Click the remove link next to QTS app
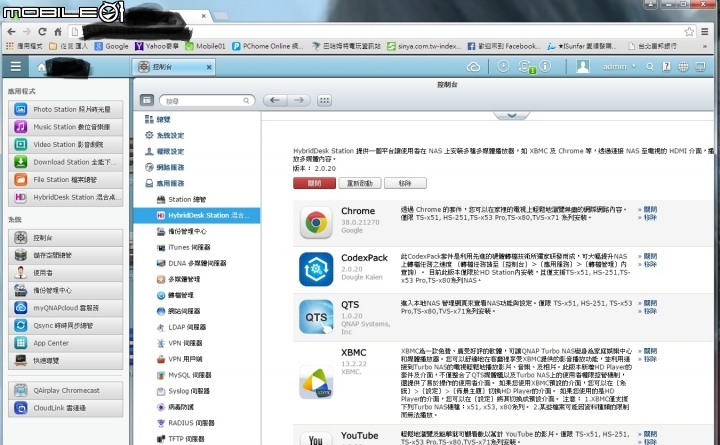Viewport: 720px width, 445px height. coord(650,311)
